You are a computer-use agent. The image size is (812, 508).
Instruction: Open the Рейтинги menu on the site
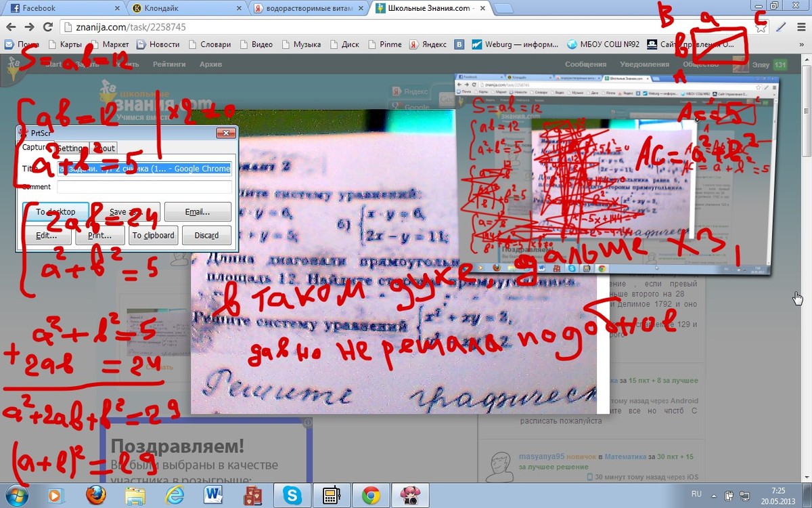[169, 64]
